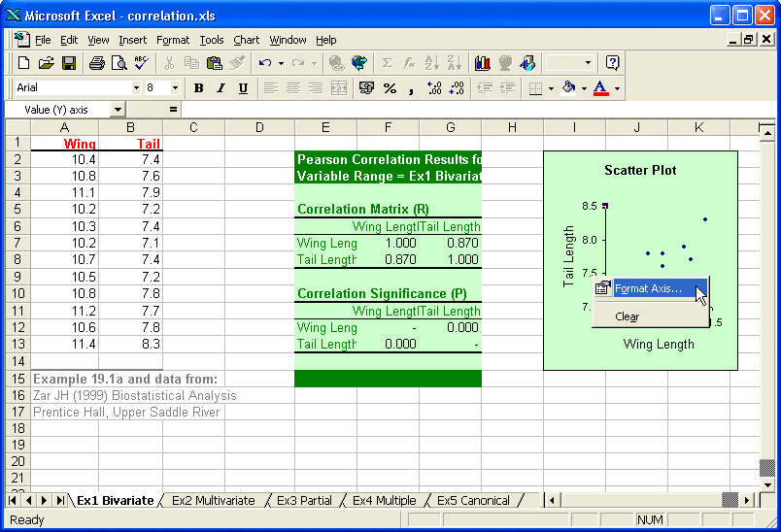Image resolution: width=781 pixels, height=532 pixels.
Task: Toggle Italic formatting
Action: click(x=221, y=87)
